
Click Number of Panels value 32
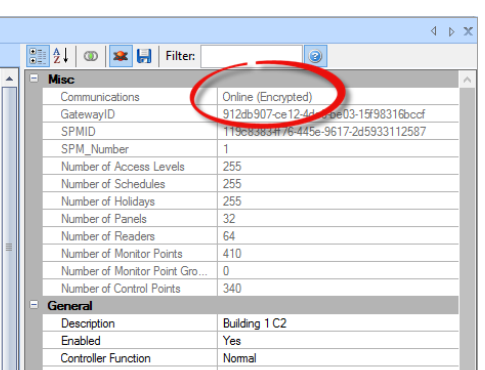229,219
